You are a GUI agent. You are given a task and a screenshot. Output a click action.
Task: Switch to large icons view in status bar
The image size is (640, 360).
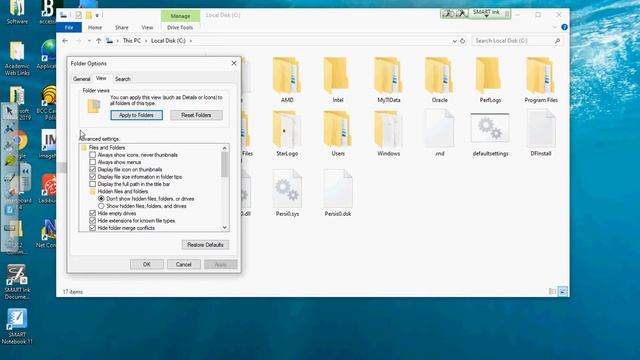[x=562, y=291]
